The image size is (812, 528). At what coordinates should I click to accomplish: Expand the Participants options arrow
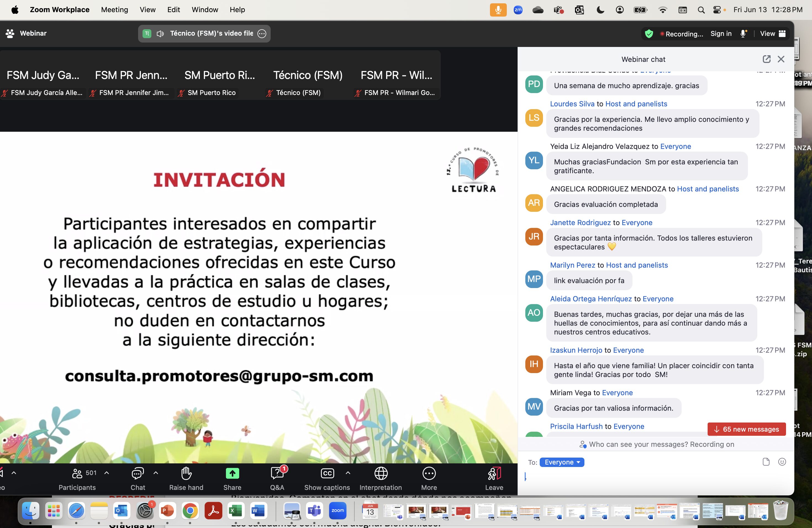pyautogui.click(x=106, y=473)
